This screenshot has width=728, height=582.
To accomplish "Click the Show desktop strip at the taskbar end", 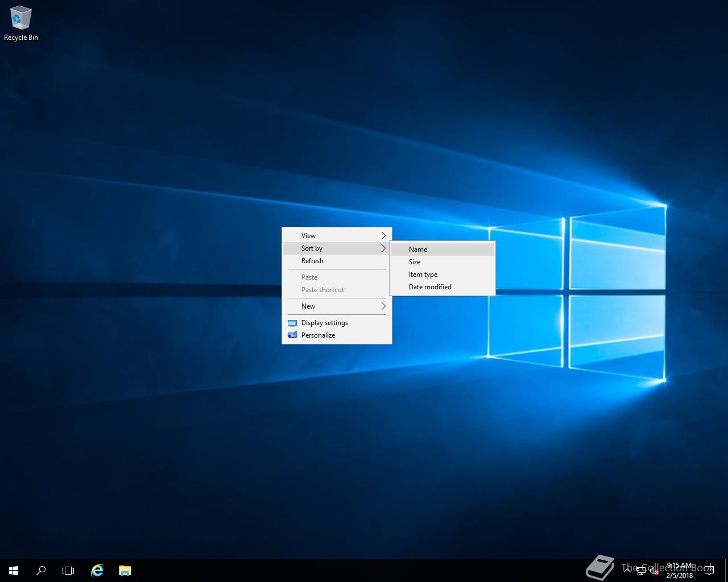I will [x=726, y=571].
